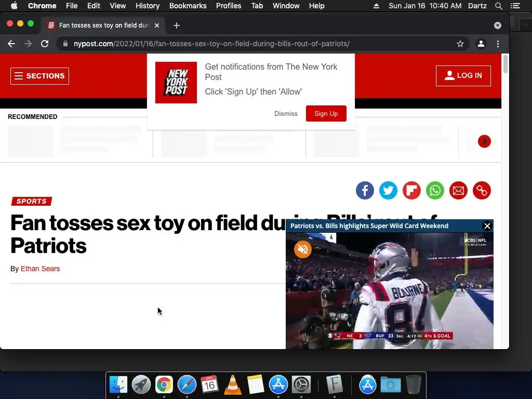
Task: Open Calendar from the dock
Action: coord(210,385)
